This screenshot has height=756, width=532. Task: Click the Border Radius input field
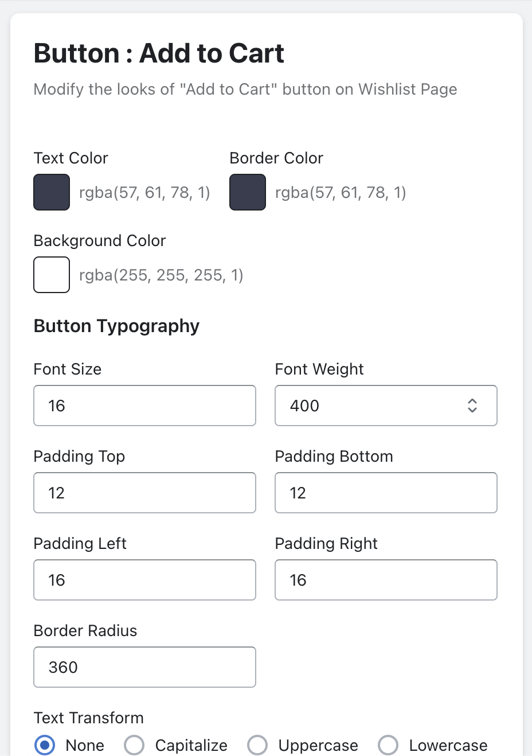click(144, 667)
